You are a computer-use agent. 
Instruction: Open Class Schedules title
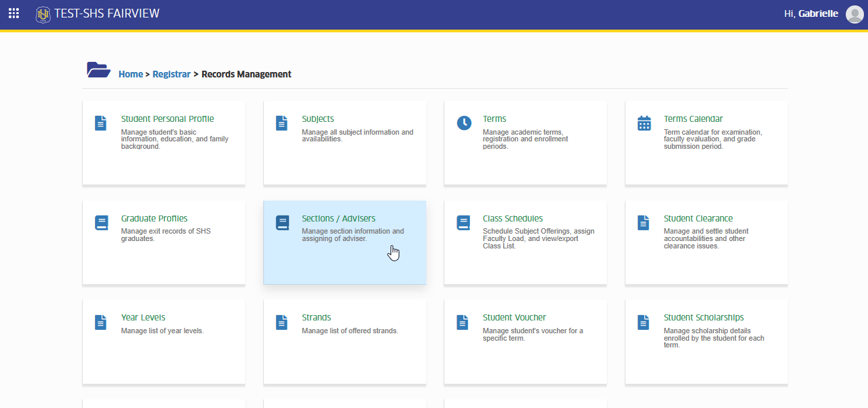[x=512, y=218]
